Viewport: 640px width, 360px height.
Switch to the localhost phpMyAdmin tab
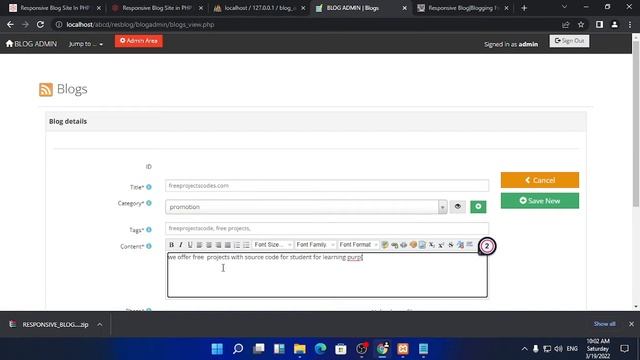point(258,8)
